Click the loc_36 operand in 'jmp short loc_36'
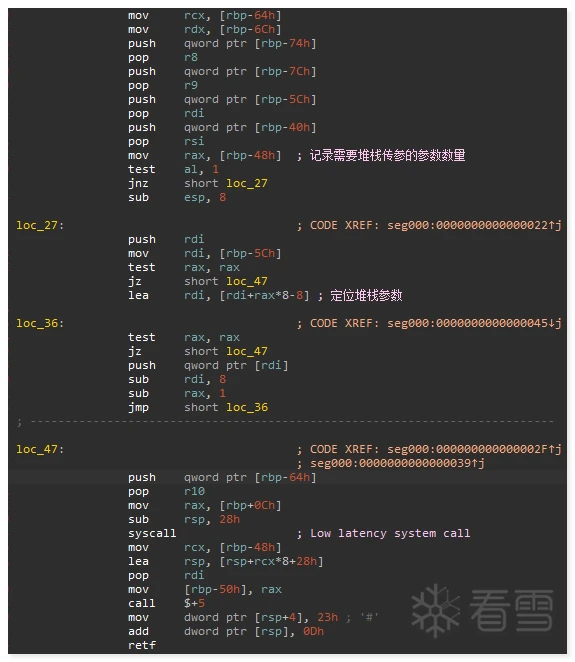Image resolution: width=575 pixels, height=662 pixels. tap(247, 407)
